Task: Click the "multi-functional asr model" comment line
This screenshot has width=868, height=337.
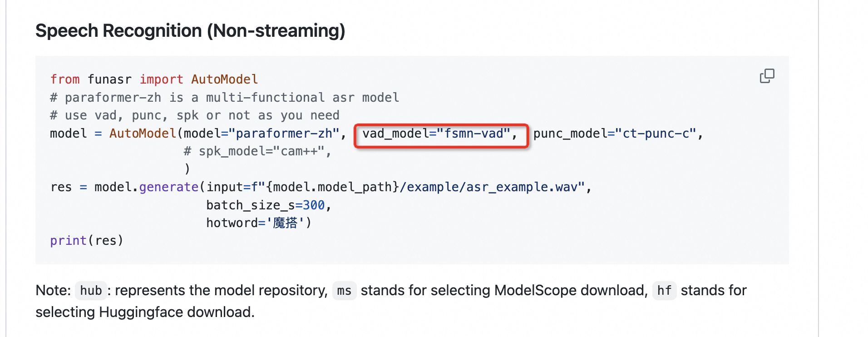Action: (225, 98)
